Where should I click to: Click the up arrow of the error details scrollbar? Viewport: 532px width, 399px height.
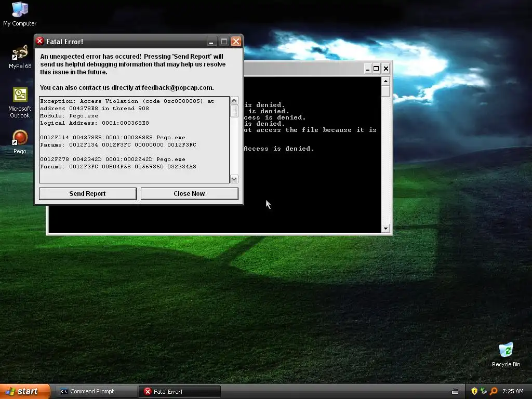pos(234,101)
